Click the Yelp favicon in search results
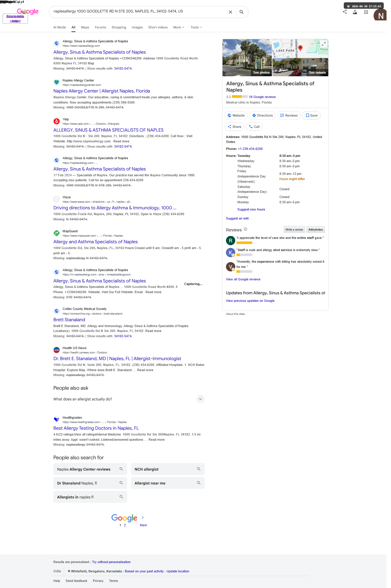Viewport: 391px width, 588px height. pos(57,121)
